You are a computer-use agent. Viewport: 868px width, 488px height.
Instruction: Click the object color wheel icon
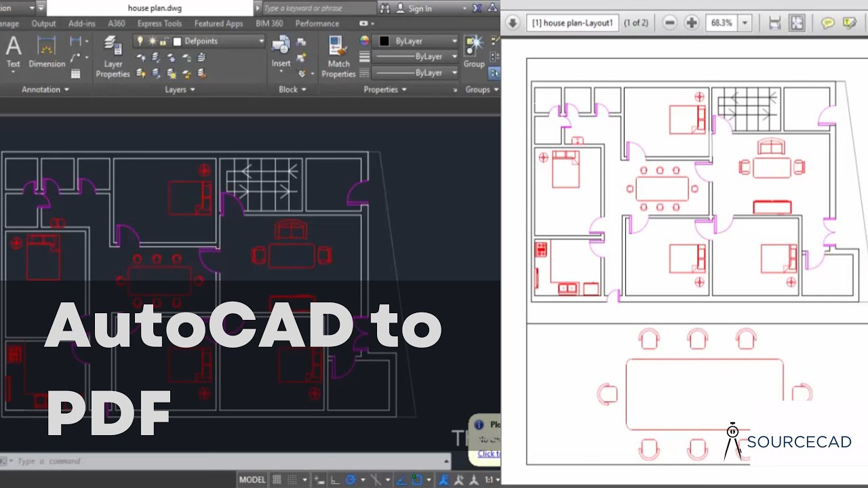tap(365, 41)
